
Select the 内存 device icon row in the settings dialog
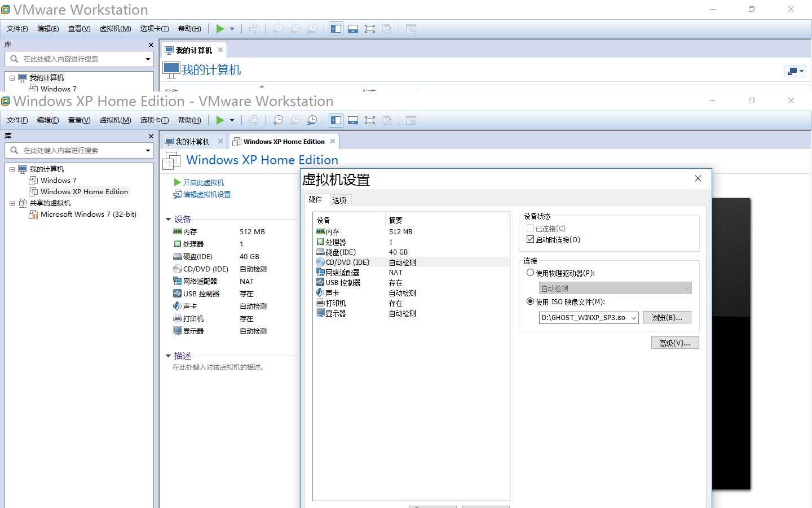(411, 232)
